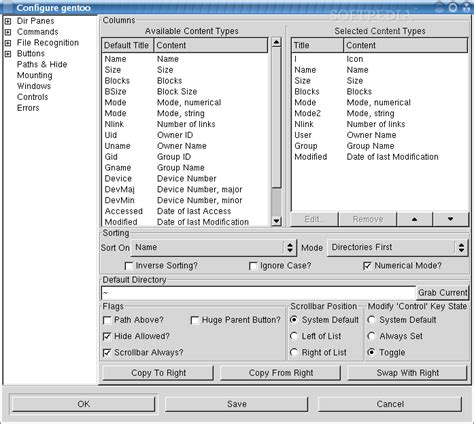474x424 pixels.
Task: Select Blocks row in selected list
Action: (x=380, y=92)
